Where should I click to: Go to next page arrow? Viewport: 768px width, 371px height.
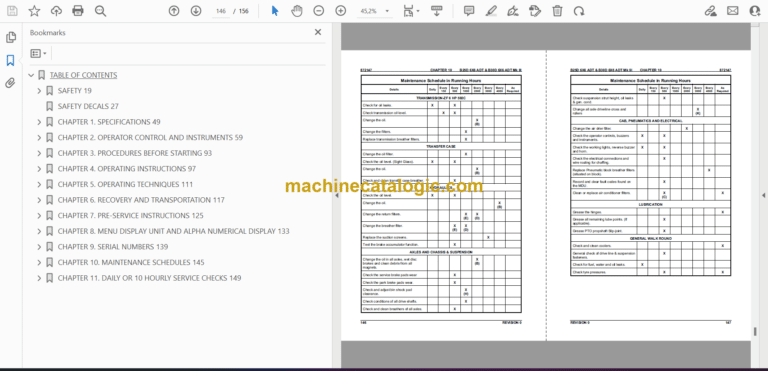pos(196,11)
